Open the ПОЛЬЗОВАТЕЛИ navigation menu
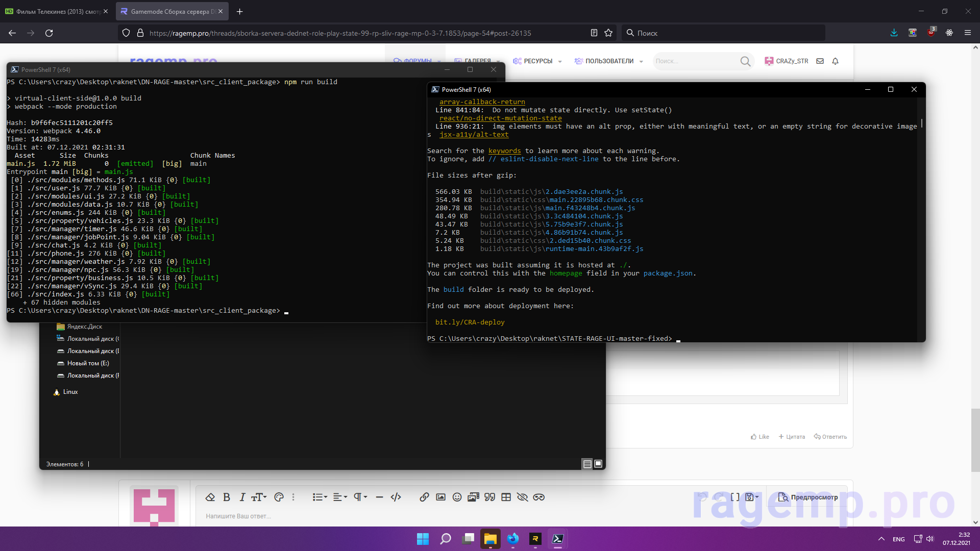Viewport: 980px width, 551px height. point(609,61)
